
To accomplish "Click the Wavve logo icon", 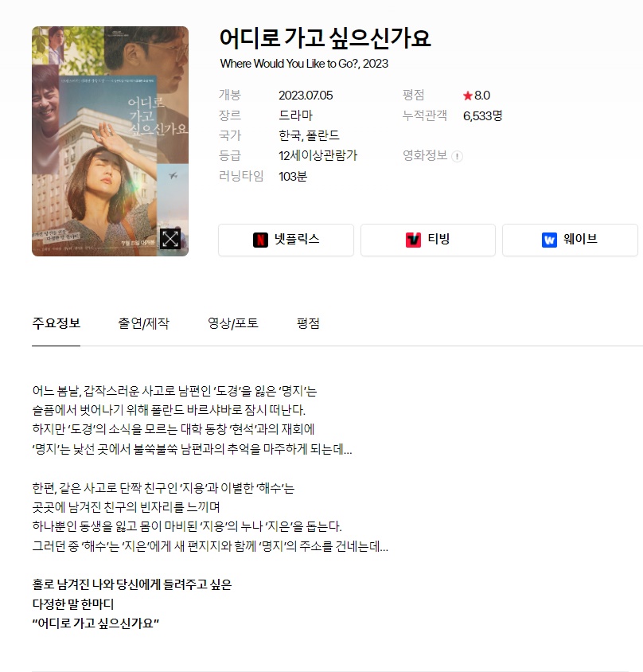I will 549,240.
